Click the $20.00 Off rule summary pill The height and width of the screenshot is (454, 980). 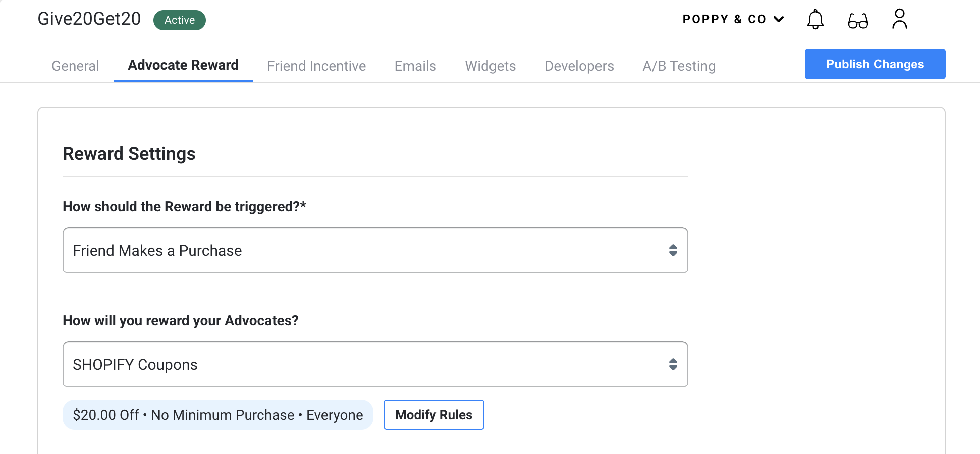(218, 415)
